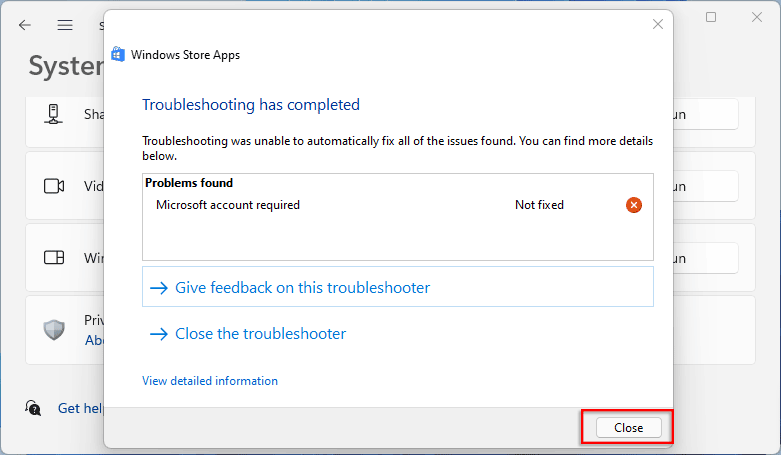Open the Settings hamburger navigation menu
The height and width of the screenshot is (455, 781).
point(65,25)
